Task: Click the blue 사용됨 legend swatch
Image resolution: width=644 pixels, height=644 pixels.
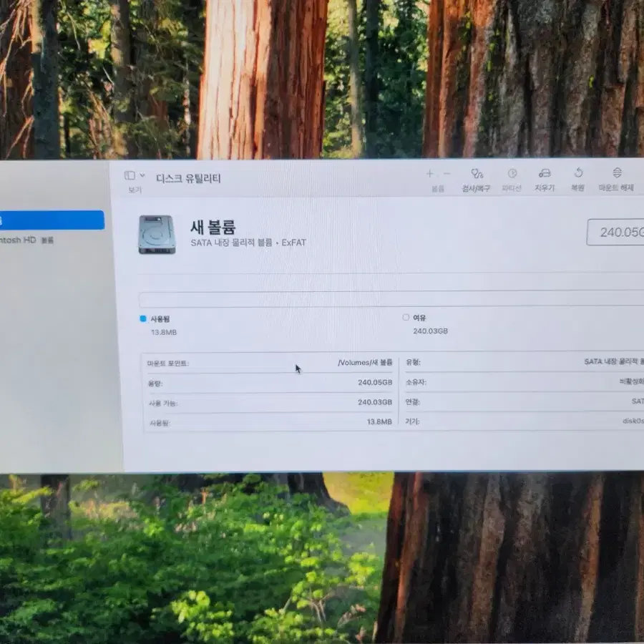Action: click(143, 318)
